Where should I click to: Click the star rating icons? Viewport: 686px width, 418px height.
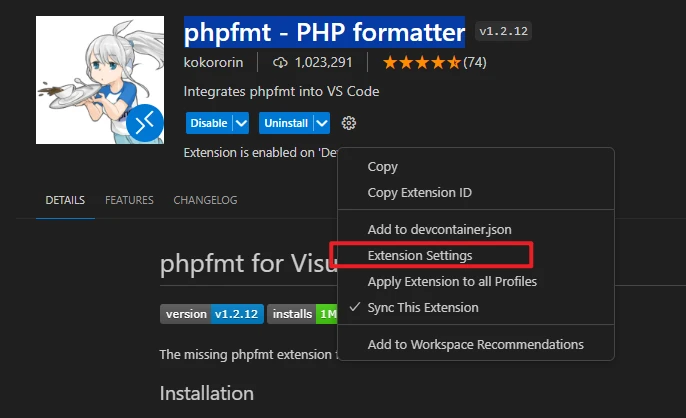[421, 62]
